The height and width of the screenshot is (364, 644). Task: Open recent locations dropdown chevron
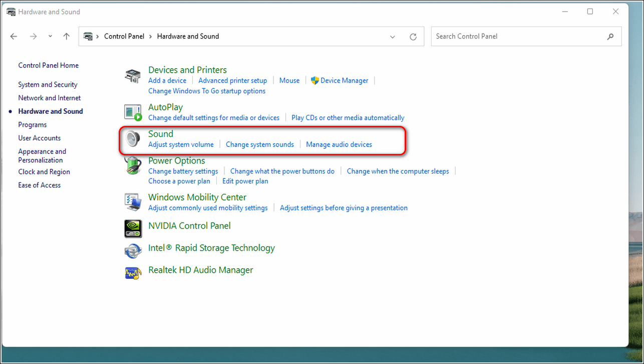[50, 37]
